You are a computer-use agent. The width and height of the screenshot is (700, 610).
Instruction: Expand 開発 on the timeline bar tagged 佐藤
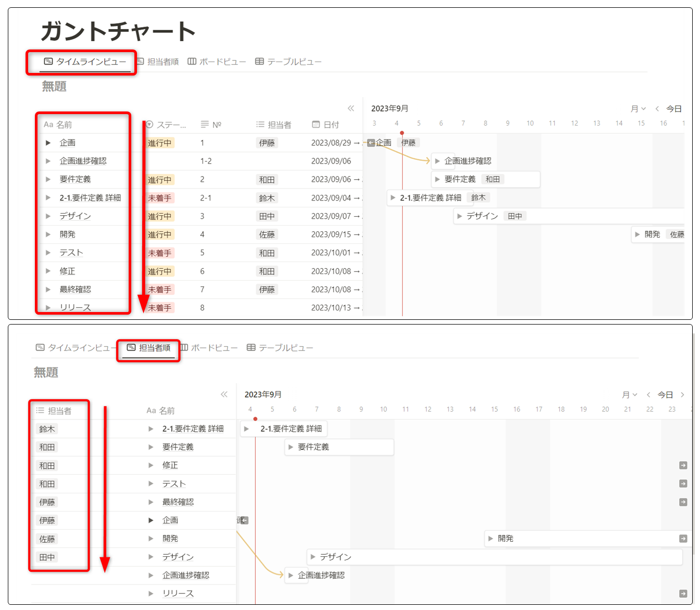tap(637, 234)
